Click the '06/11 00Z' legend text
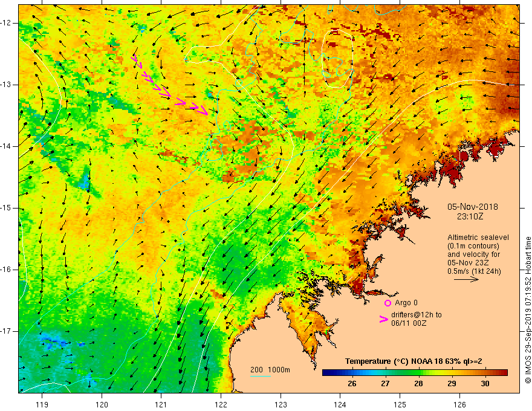 (409, 323)
